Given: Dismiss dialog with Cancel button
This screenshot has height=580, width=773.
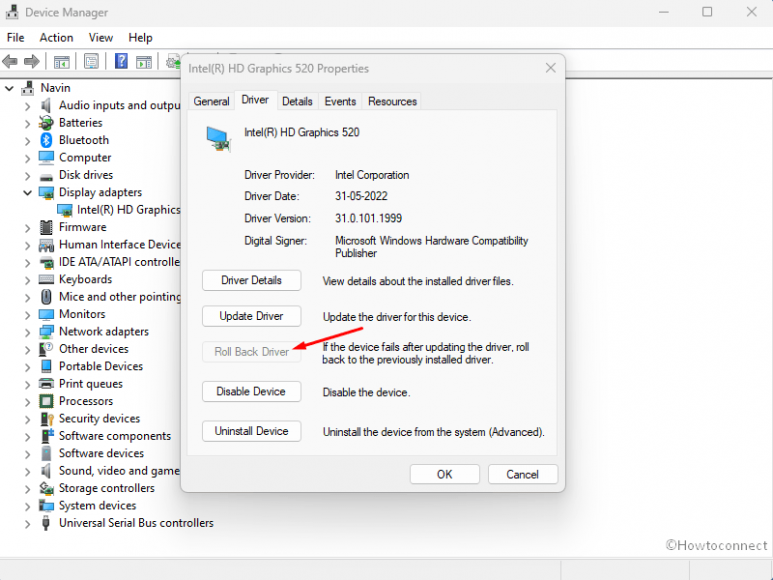Looking at the screenshot, I should pos(523,474).
